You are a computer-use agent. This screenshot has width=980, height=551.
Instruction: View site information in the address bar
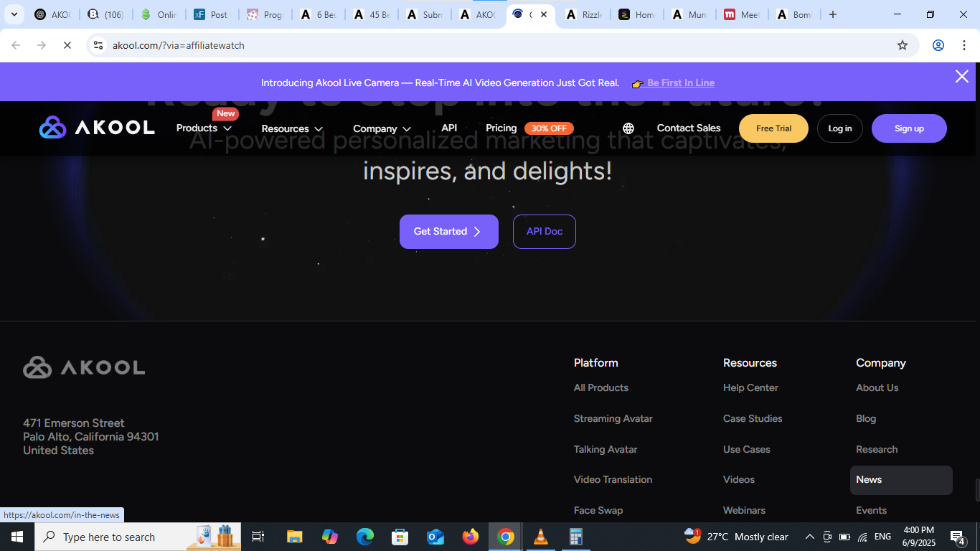[x=99, y=45]
